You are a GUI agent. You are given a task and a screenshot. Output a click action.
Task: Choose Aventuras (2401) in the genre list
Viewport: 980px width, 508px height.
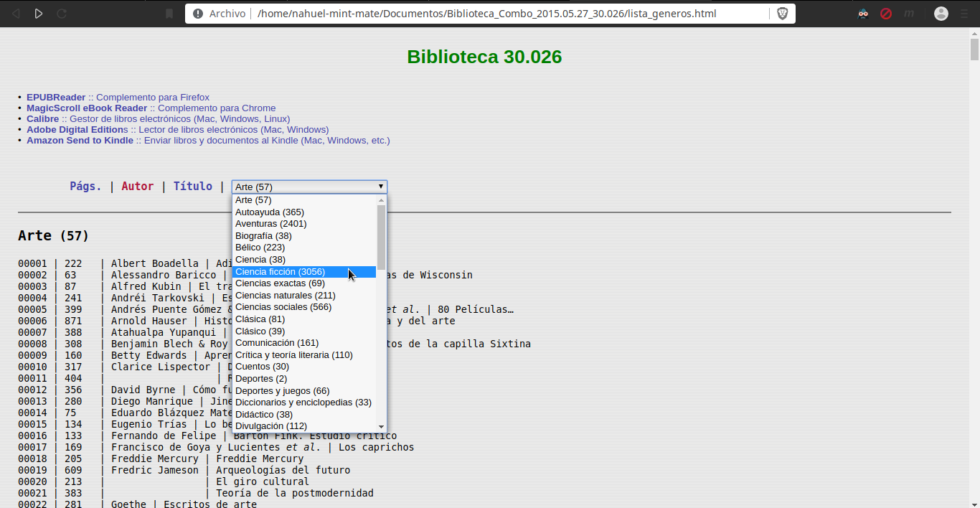click(270, 224)
